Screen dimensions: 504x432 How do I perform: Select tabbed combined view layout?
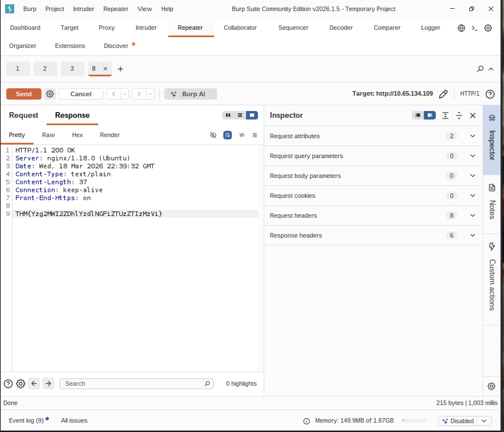[x=252, y=115]
